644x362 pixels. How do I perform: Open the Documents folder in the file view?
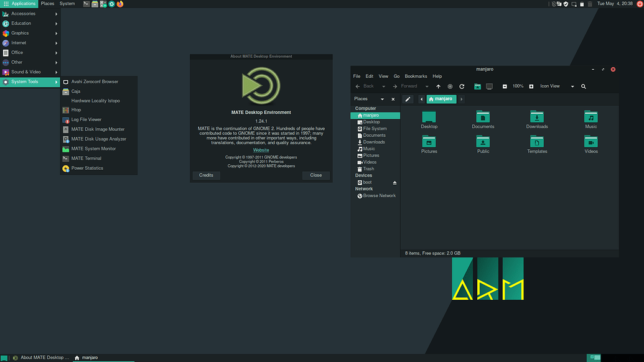(483, 118)
